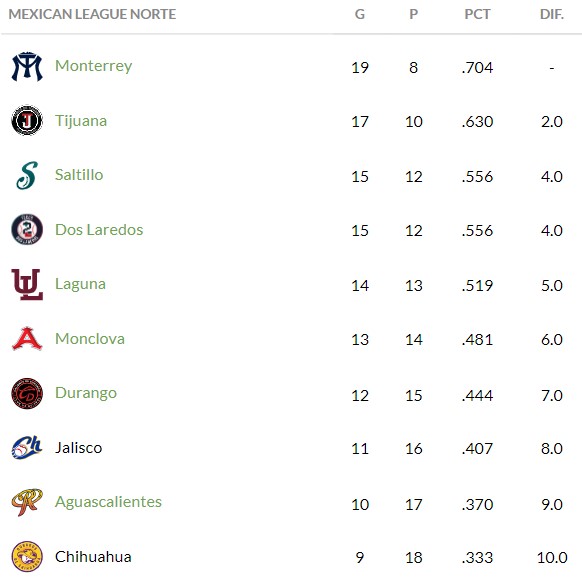Image resolution: width=582 pixels, height=586 pixels.
Task: Open the Dos Laredos team link
Action: [x=99, y=229]
